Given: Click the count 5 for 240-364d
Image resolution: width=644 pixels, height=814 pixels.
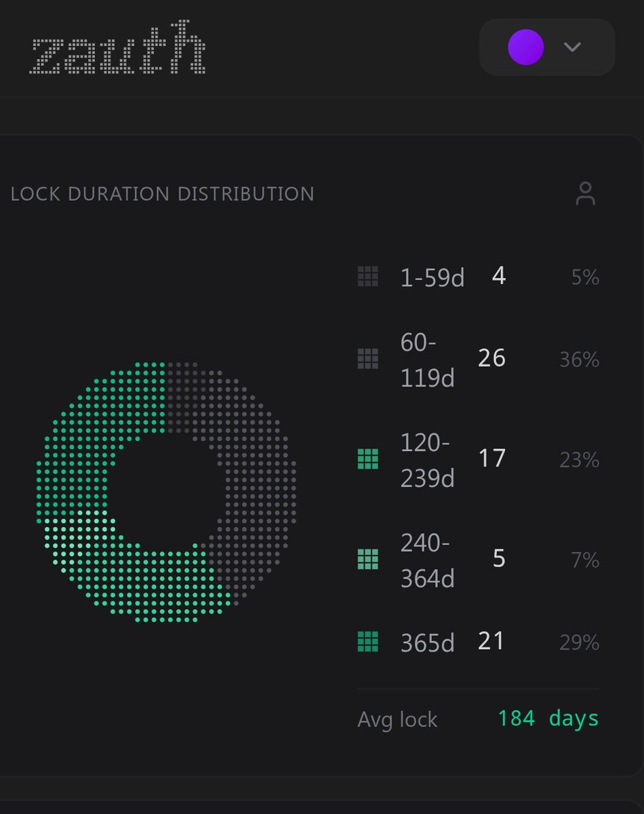Looking at the screenshot, I should [x=499, y=558].
